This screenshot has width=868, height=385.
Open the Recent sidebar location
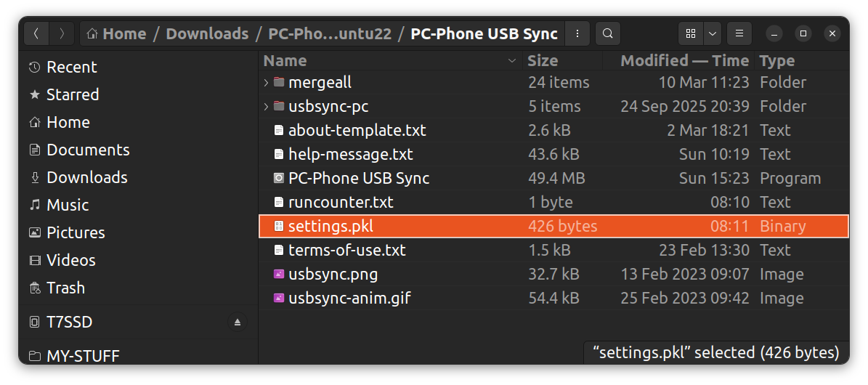71,67
